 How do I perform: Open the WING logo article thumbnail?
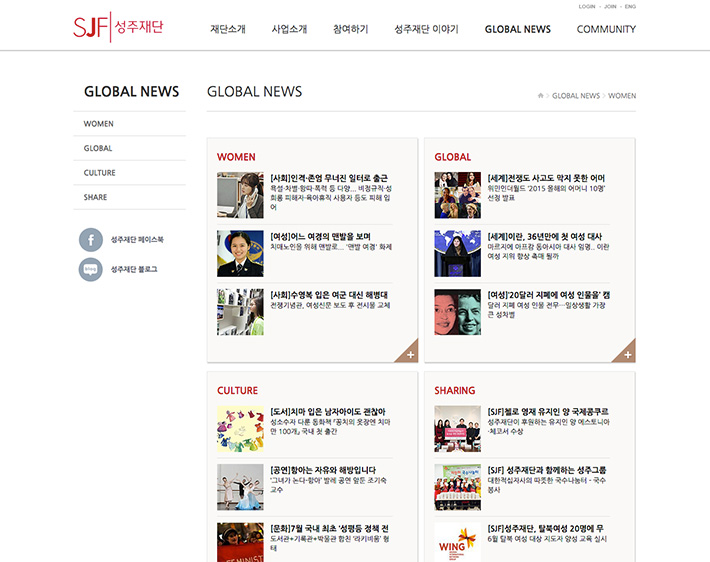point(457,542)
